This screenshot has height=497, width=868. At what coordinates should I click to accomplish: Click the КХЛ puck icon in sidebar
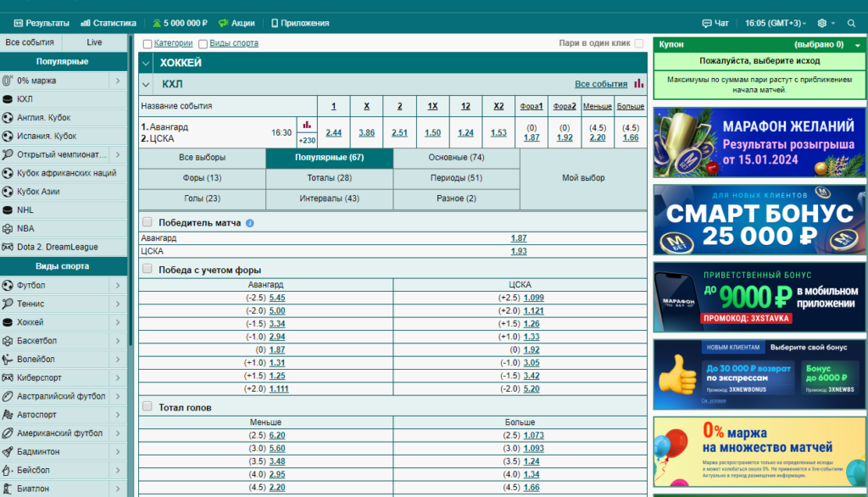(x=7, y=99)
